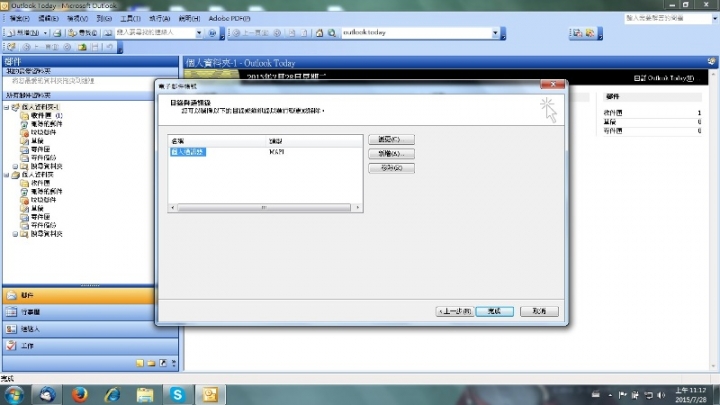
Task: Click the 自訂 Outlook Today link
Action: [x=664, y=78]
